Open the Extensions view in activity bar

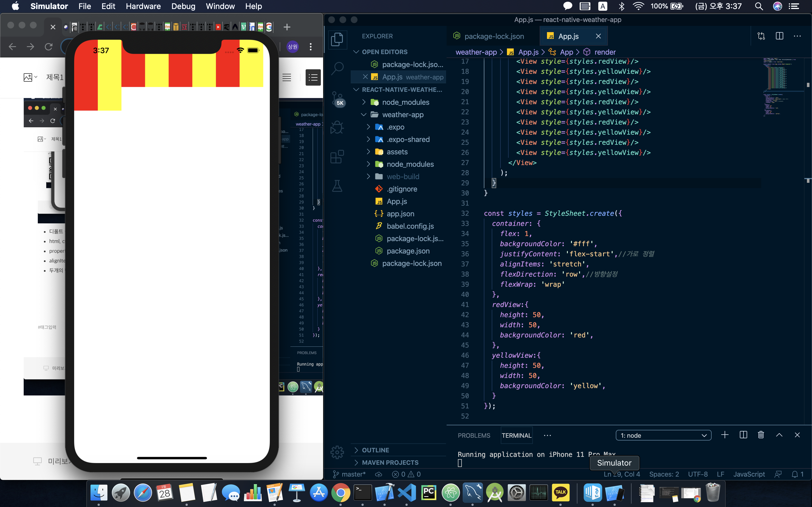pyautogui.click(x=337, y=157)
